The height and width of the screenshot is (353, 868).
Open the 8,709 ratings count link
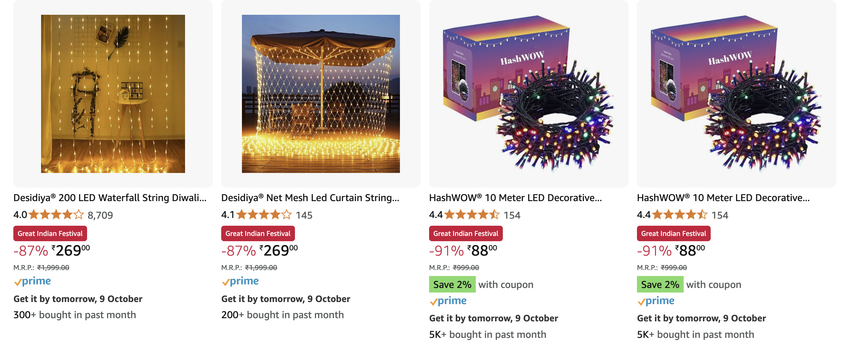coord(100,215)
